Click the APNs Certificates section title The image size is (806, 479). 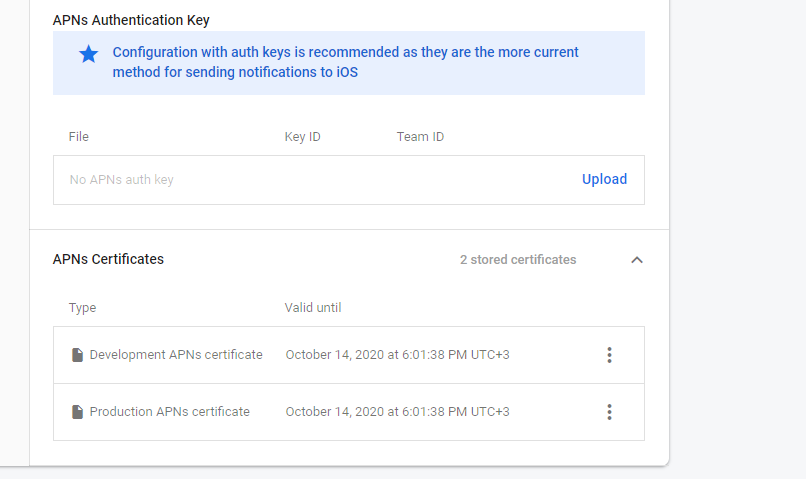(108, 259)
